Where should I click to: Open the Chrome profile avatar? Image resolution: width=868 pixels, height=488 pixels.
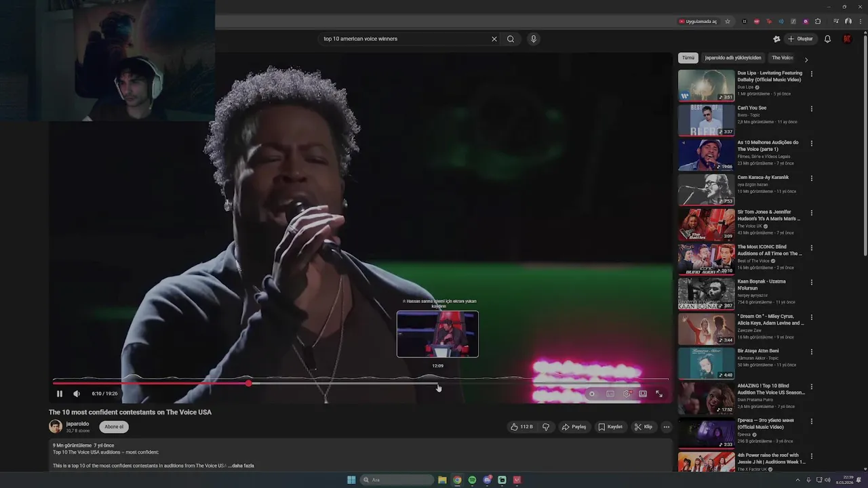pos(848,21)
